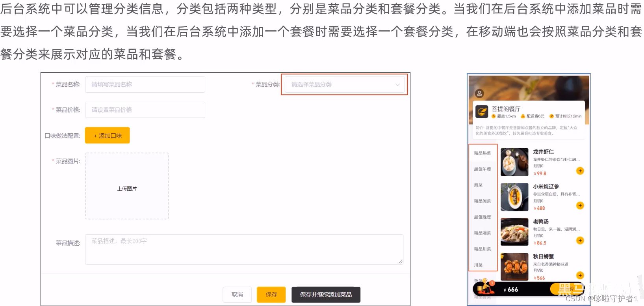Image resolution: width=644 pixels, height=306 pixels.
Task: Open the 龙井虾仁 dish thumbnail
Action: (x=514, y=162)
